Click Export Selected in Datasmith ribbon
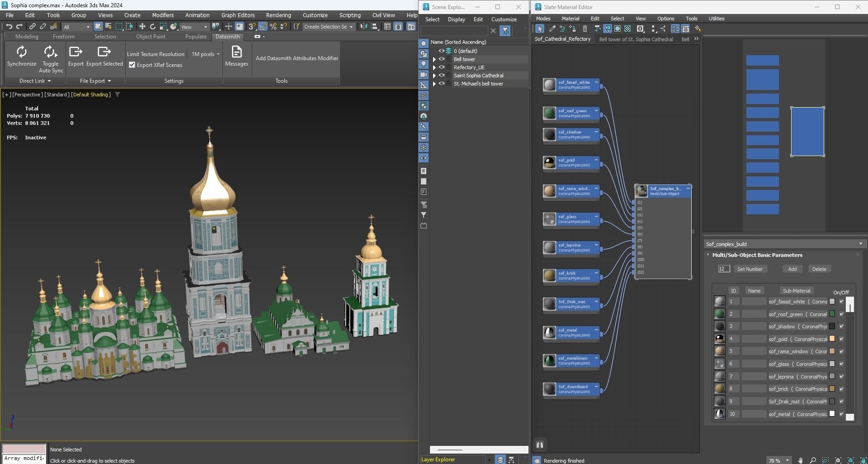 tap(104, 56)
